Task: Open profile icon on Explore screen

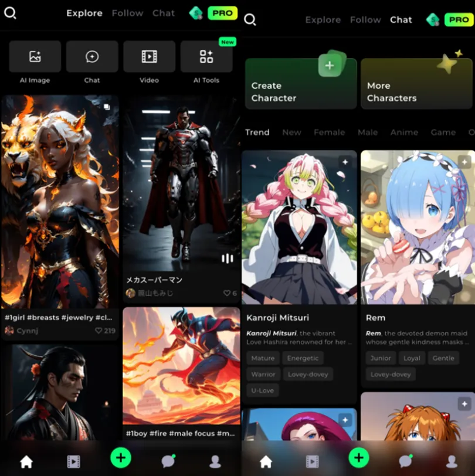Action: [x=215, y=461]
